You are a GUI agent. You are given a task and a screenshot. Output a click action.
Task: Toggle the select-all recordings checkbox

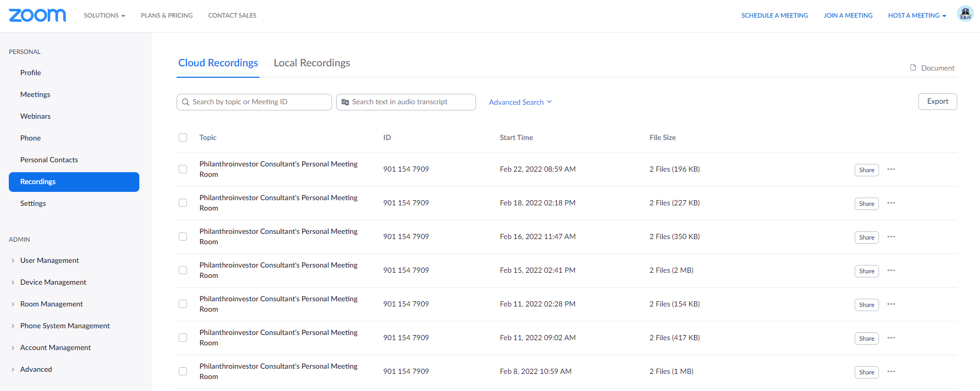(x=183, y=137)
